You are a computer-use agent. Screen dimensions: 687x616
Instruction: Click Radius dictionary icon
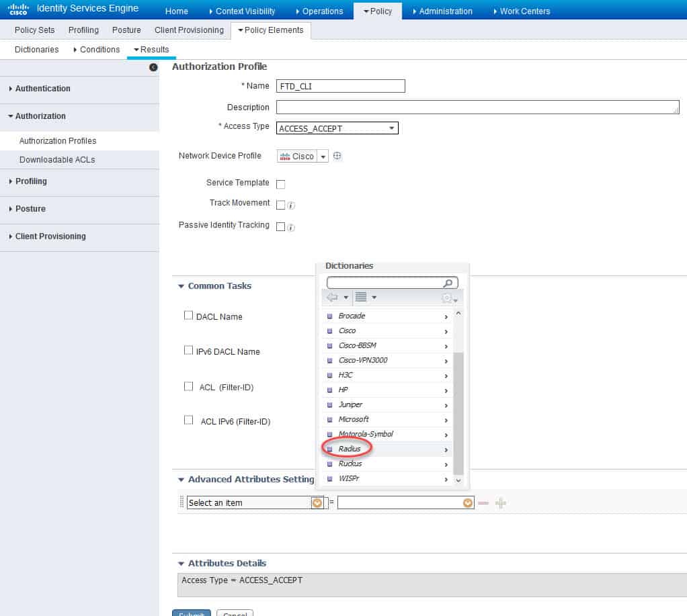[330, 449]
